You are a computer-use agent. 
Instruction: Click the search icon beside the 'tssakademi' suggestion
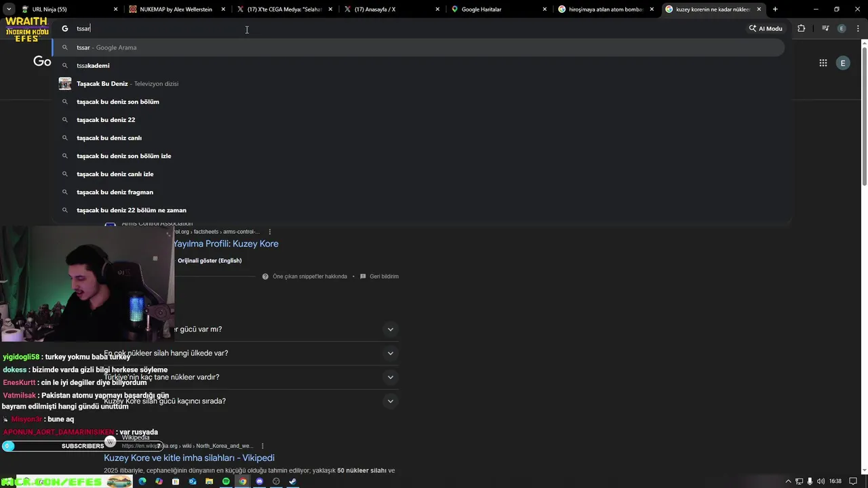[65, 66]
